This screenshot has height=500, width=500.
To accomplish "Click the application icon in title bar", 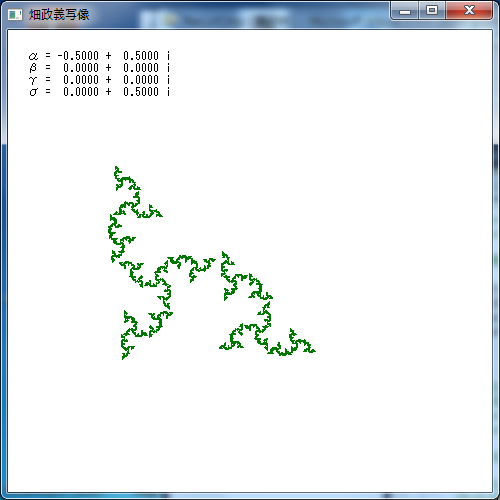I will [x=15, y=15].
